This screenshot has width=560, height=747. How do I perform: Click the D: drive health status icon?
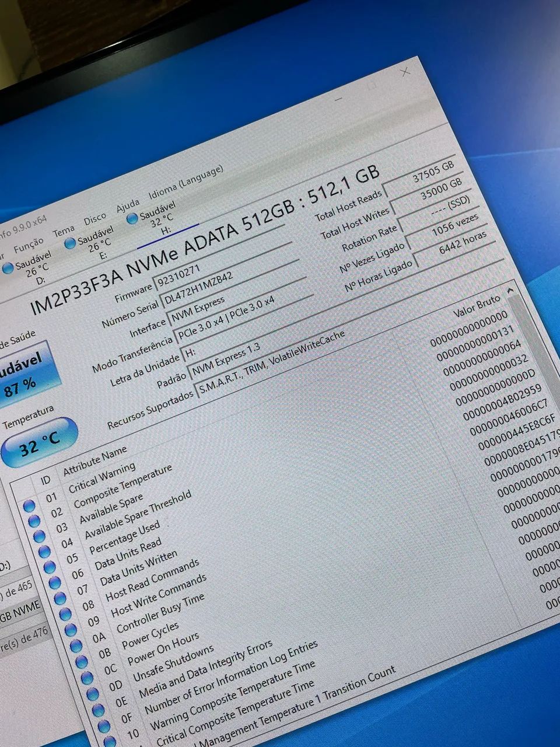(x=8, y=268)
